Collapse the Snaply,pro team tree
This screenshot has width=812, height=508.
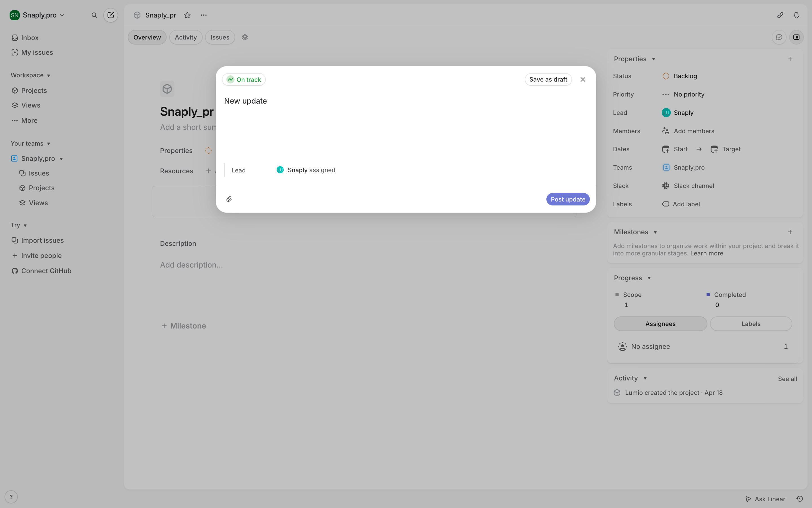61,159
